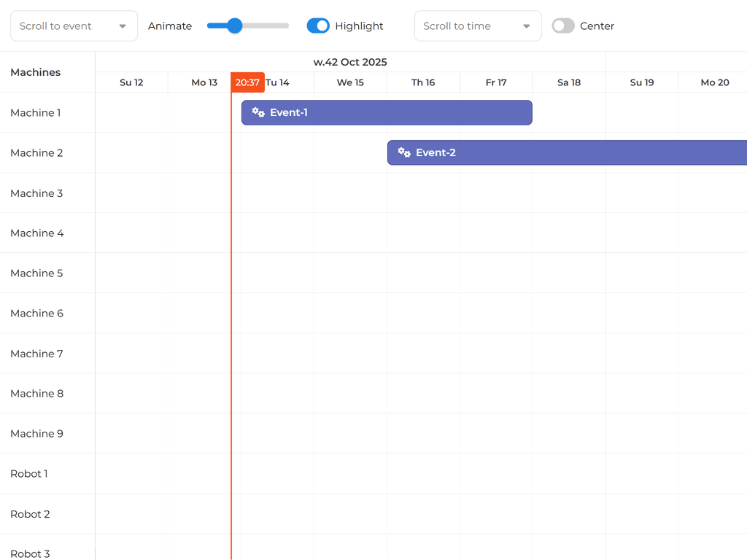The height and width of the screenshot is (560, 747).
Task: Click the w.42 Oct 2025 week header
Action: pyautogui.click(x=350, y=62)
